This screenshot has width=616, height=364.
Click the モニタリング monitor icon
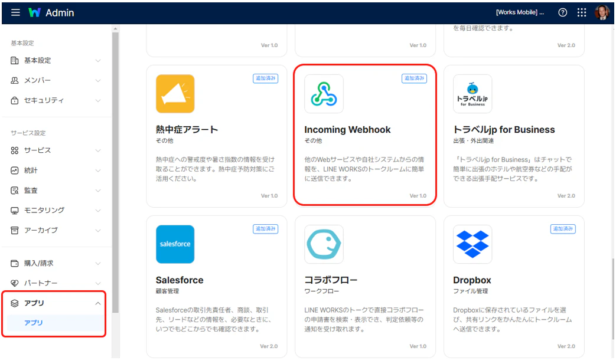point(15,211)
